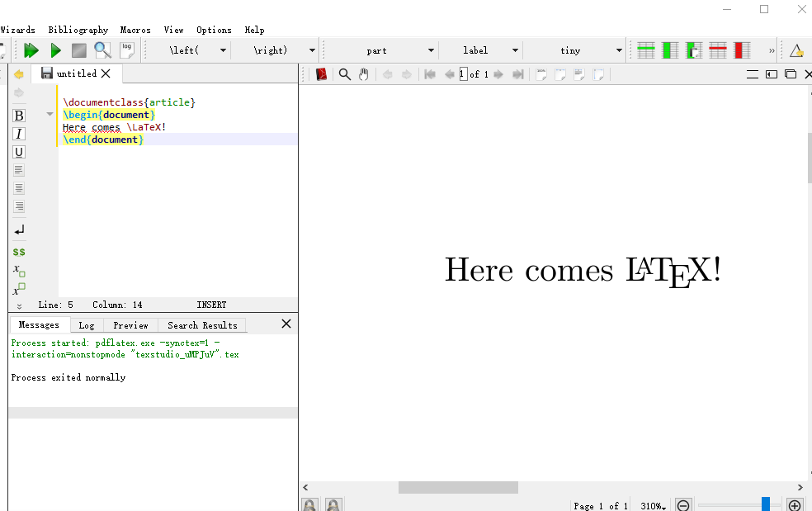Screen dimensions: 812x511
Task: Click the first table tool icon (green row)
Action: [646, 50]
